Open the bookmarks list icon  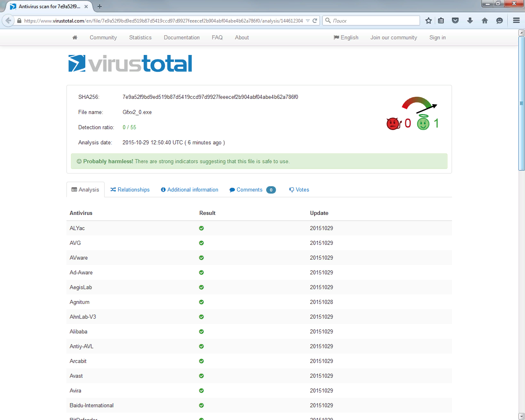(441, 21)
